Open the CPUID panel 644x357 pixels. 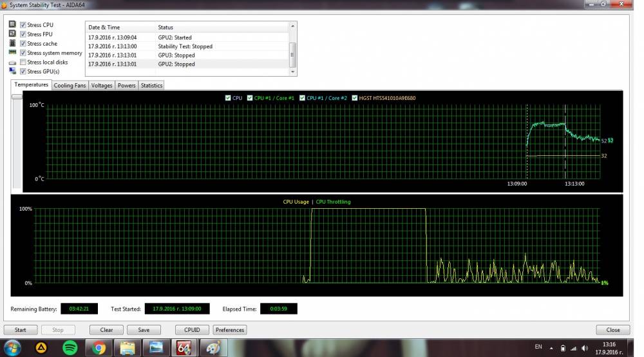point(192,330)
